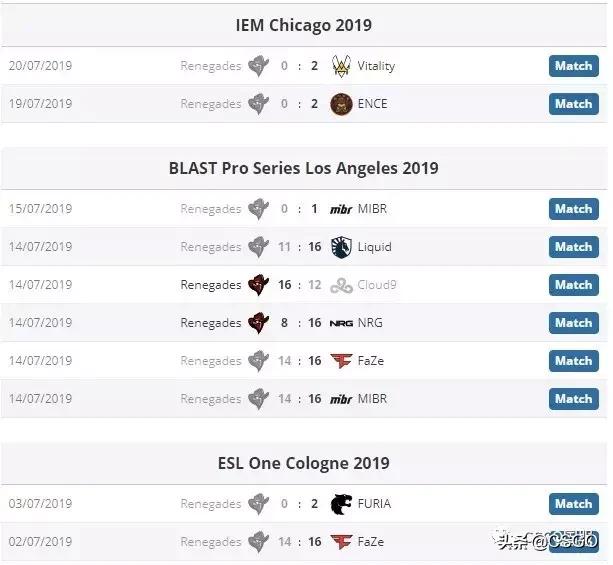Click the Liquid team logo
The image size is (613, 565).
point(341,247)
